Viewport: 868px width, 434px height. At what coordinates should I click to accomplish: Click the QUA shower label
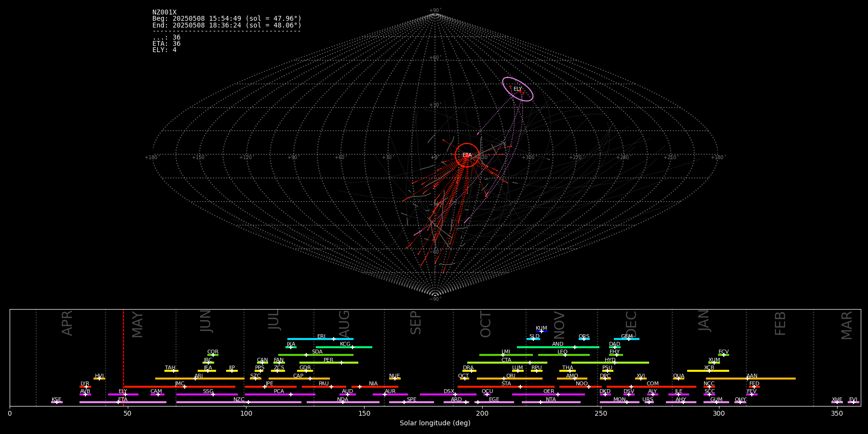679,376
